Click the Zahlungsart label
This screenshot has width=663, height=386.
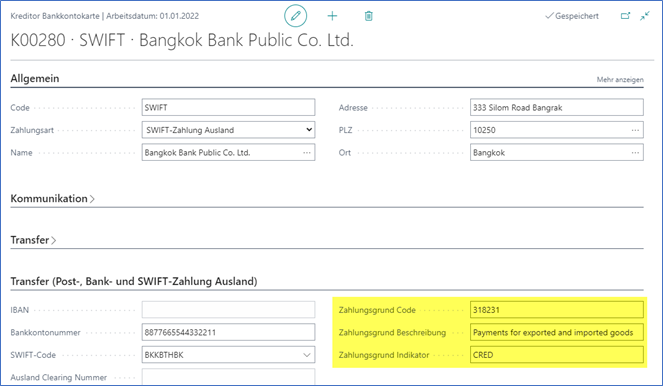tap(32, 130)
